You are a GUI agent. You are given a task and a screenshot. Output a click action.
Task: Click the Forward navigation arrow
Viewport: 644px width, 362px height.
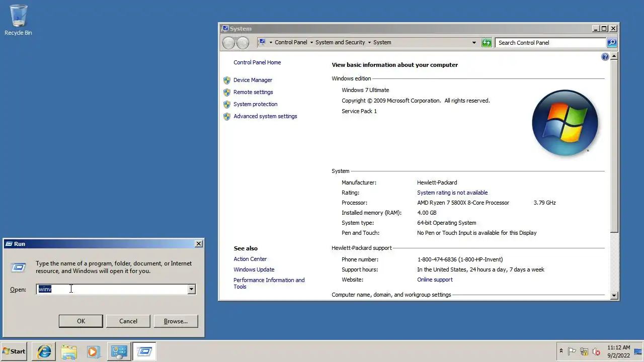(x=243, y=43)
